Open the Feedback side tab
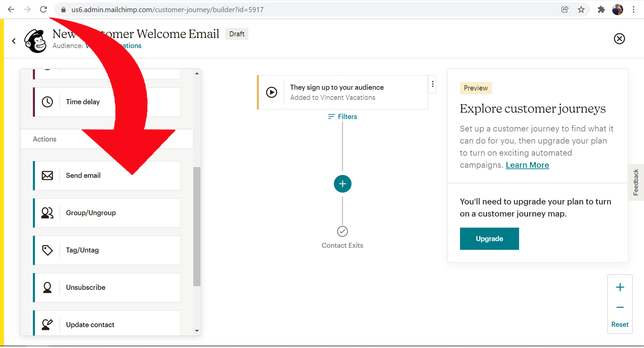Viewport: 644px width, 348px height. tap(636, 182)
